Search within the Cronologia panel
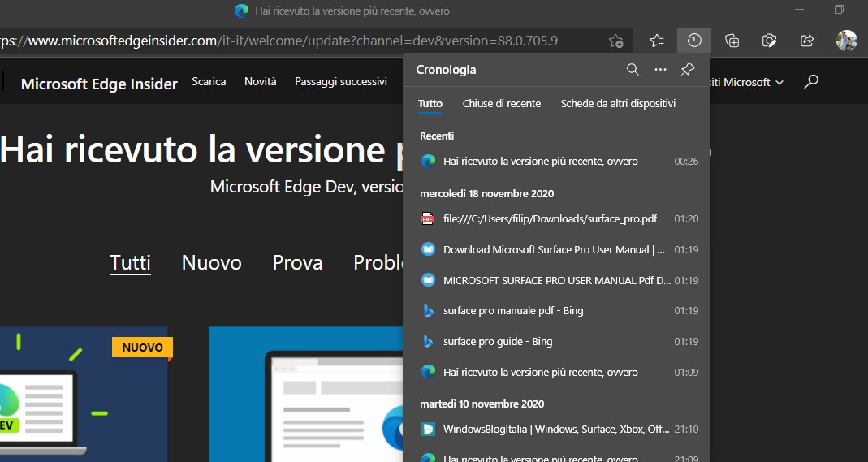This screenshot has height=462, width=868. [633, 69]
